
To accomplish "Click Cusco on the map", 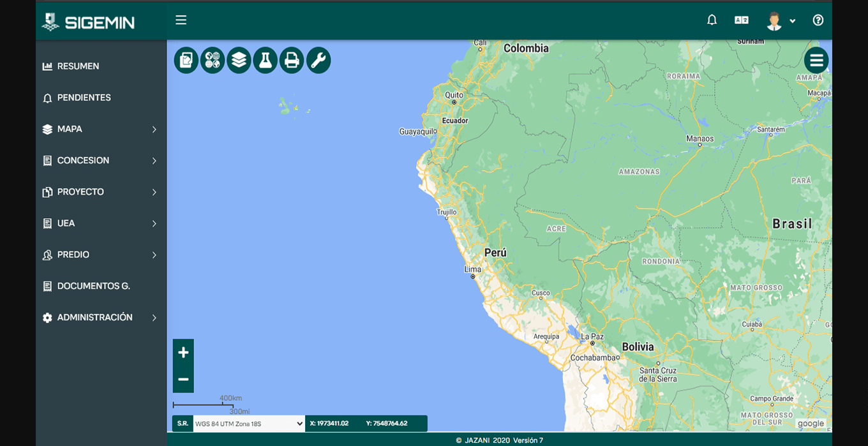I will [541, 294].
